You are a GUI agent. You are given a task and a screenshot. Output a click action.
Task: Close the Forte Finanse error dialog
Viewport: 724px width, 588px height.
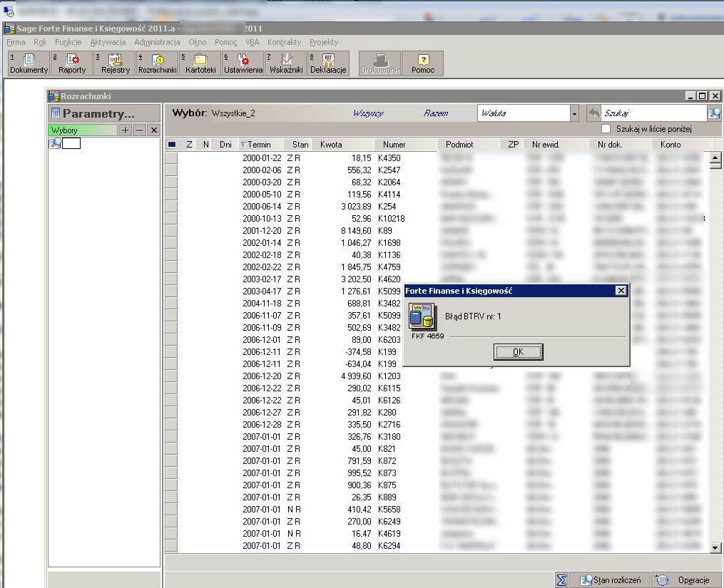point(621,290)
